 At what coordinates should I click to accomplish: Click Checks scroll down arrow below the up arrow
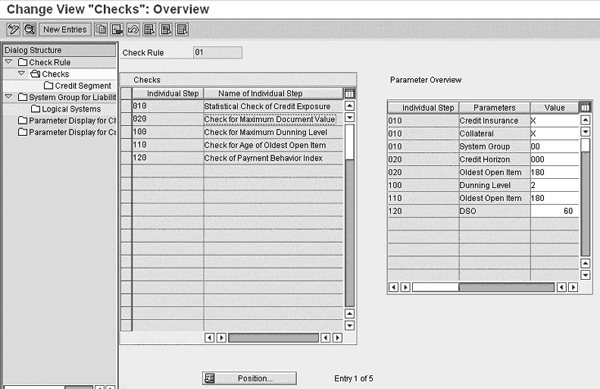pyautogui.click(x=350, y=117)
